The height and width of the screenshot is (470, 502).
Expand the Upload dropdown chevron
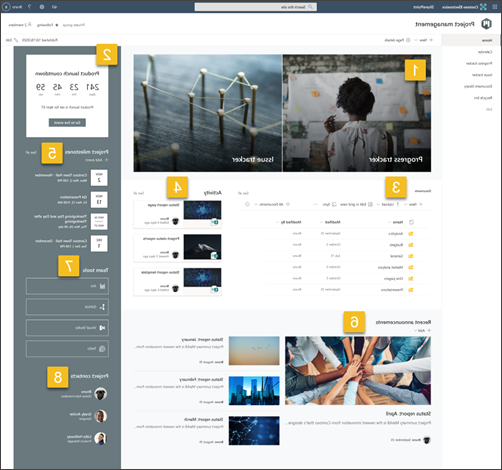click(x=378, y=204)
